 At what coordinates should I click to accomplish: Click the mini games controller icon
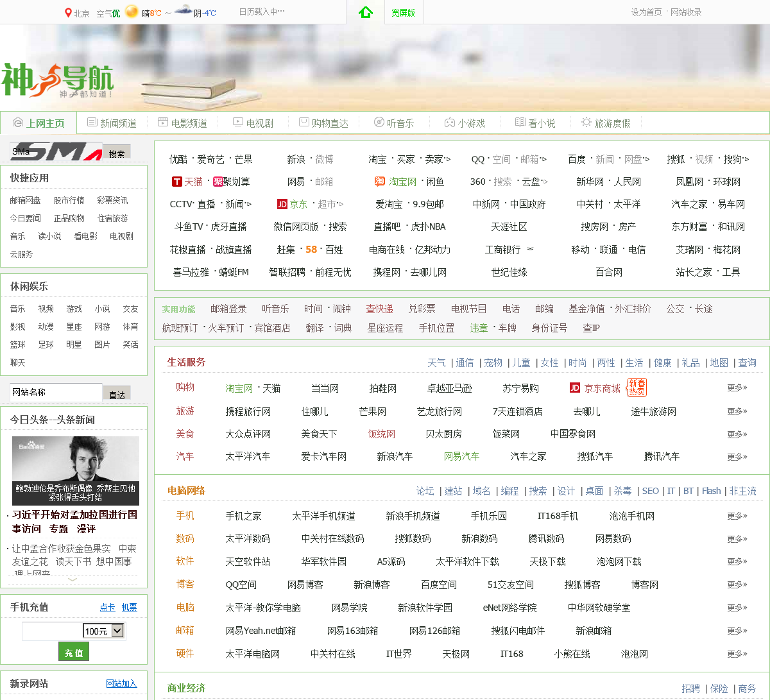click(450, 122)
